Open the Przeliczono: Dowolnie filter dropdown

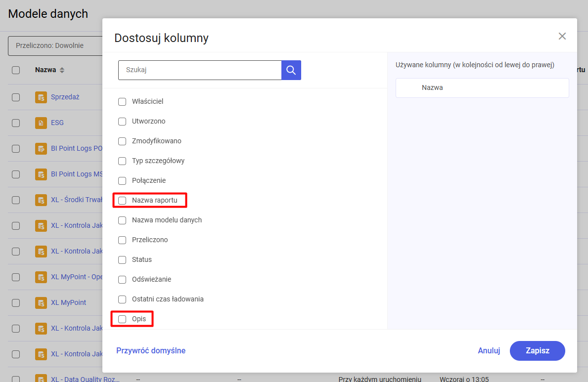point(54,45)
